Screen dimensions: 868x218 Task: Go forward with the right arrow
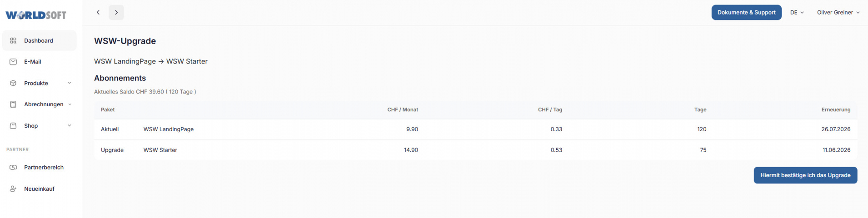(x=116, y=13)
